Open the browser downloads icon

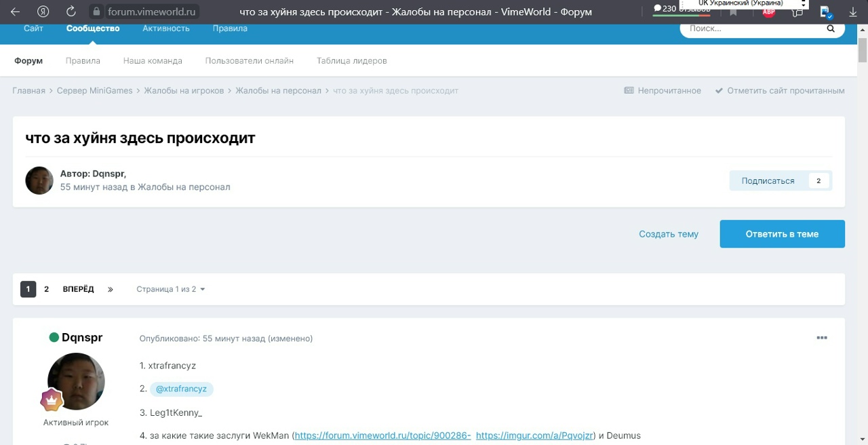(852, 12)
